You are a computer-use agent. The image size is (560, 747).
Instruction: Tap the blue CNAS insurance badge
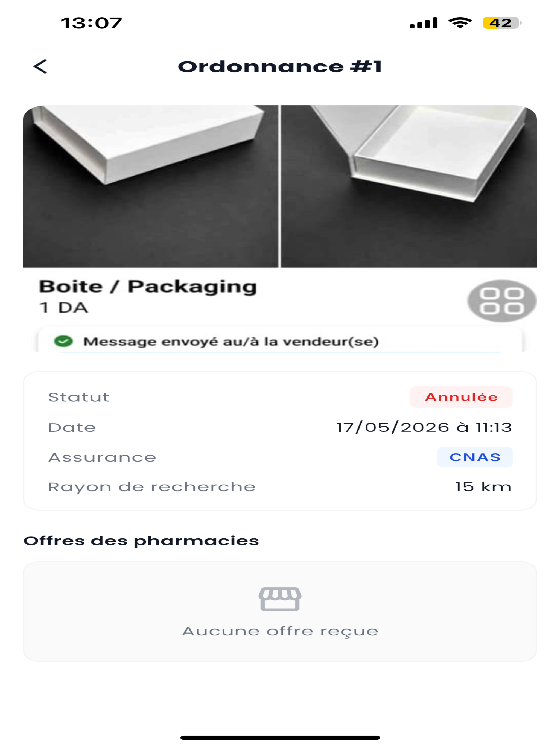click(475, 457)
